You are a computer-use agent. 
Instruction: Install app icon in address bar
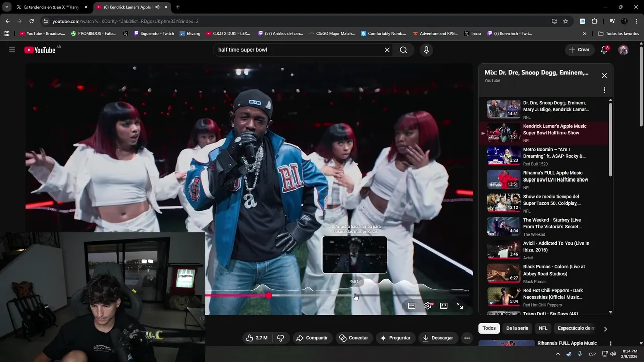(x=554, y=21)
